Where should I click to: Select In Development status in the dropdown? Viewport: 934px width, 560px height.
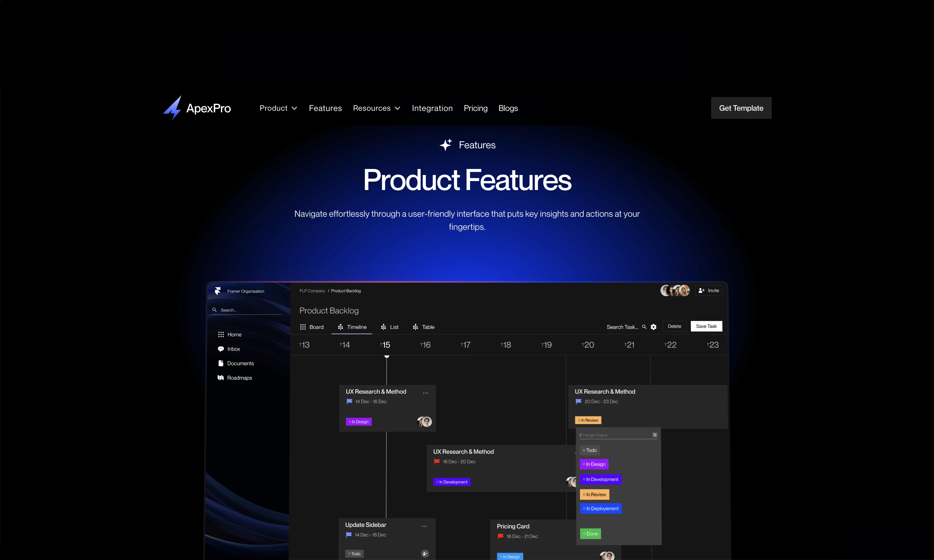pos(601,479)
